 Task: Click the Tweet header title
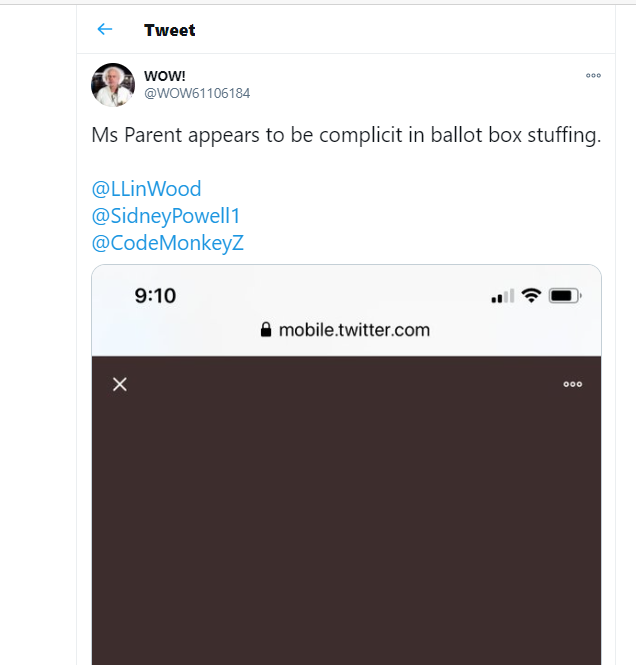pos(170,30)
